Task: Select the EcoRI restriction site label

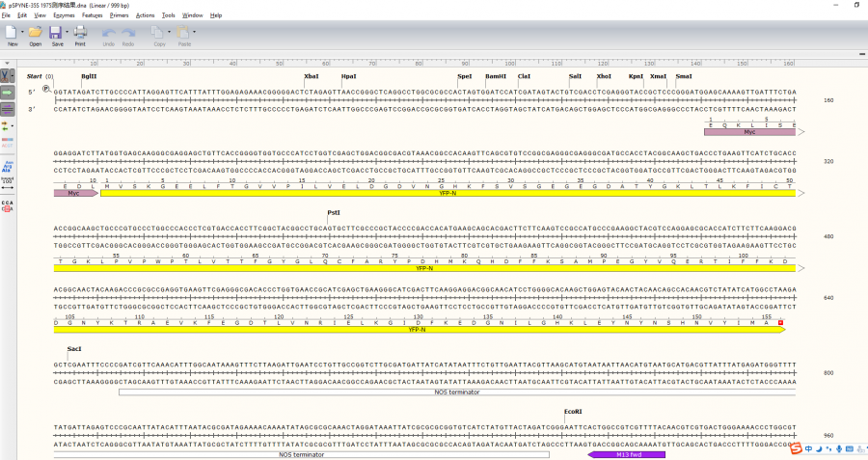Action: tap(573, 411)
